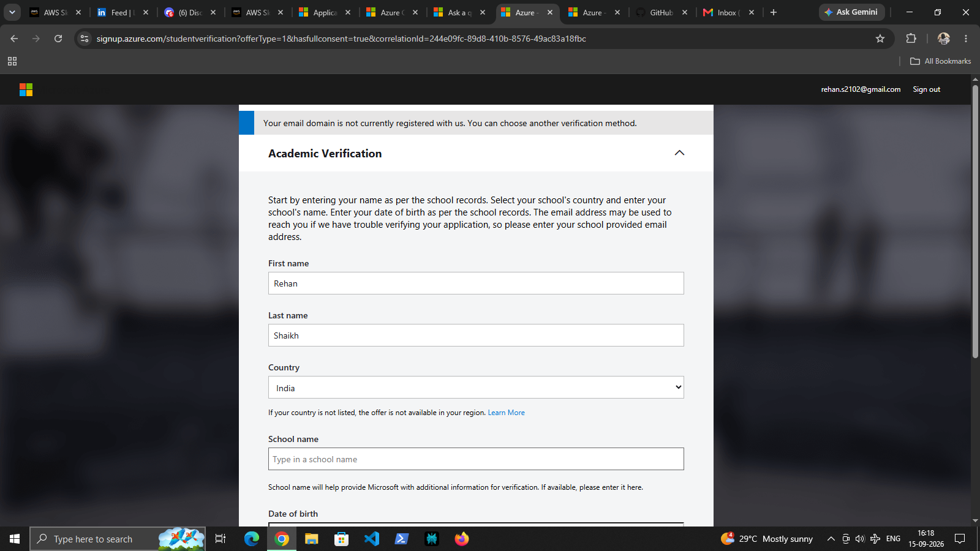Click the page vertical scrollbar
980x551 pixels.
975,220
